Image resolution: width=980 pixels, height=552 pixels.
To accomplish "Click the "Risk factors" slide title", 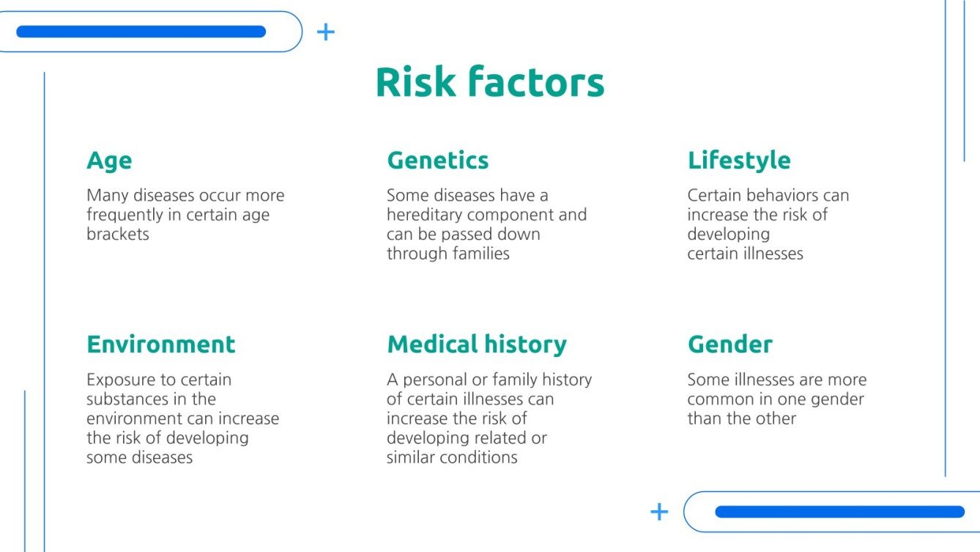I will tap(489, 82).
